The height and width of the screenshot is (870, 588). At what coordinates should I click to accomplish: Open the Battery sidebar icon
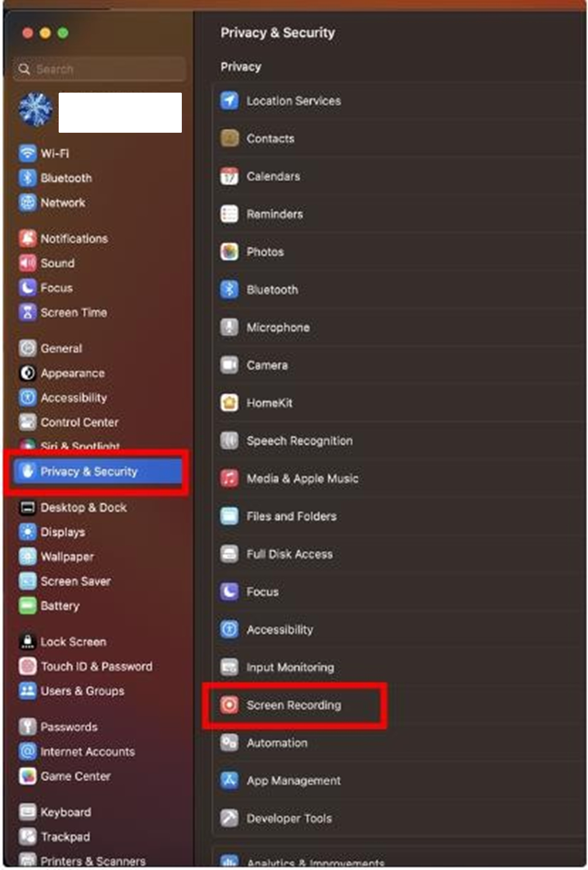27,605
